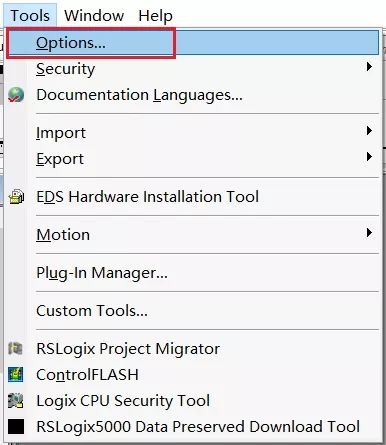
Task: Open the Window menu
Action: click(94, 15)
